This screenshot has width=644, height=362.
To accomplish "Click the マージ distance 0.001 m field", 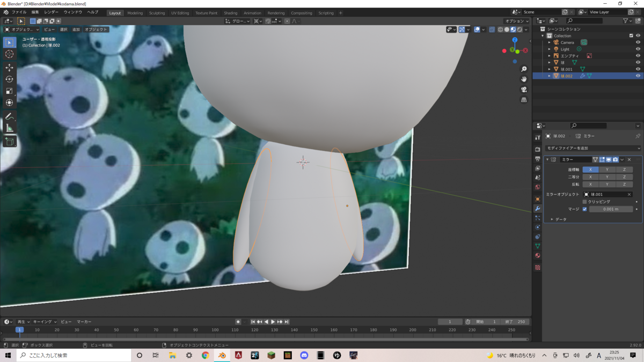I will [x=611, y=209].
